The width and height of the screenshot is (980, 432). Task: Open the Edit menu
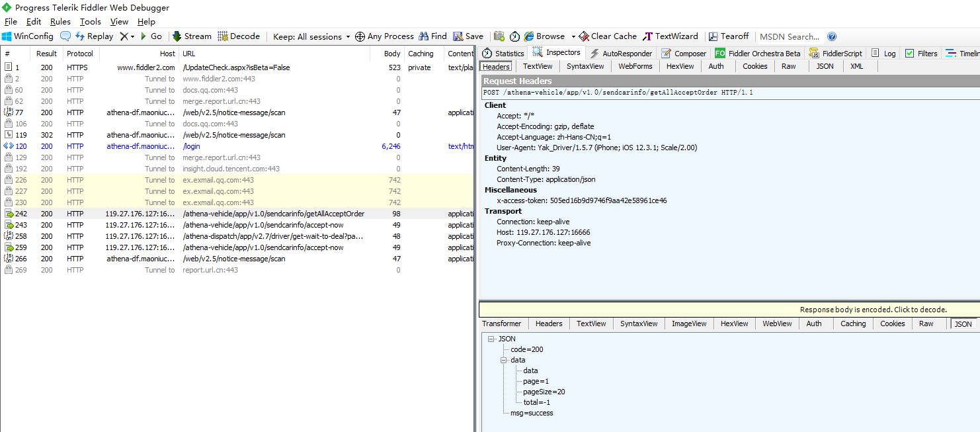[x=33, y=22]
